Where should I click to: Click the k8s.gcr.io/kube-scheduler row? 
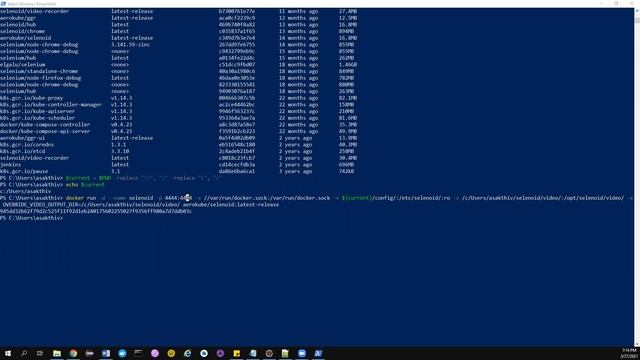click(178, 118)
